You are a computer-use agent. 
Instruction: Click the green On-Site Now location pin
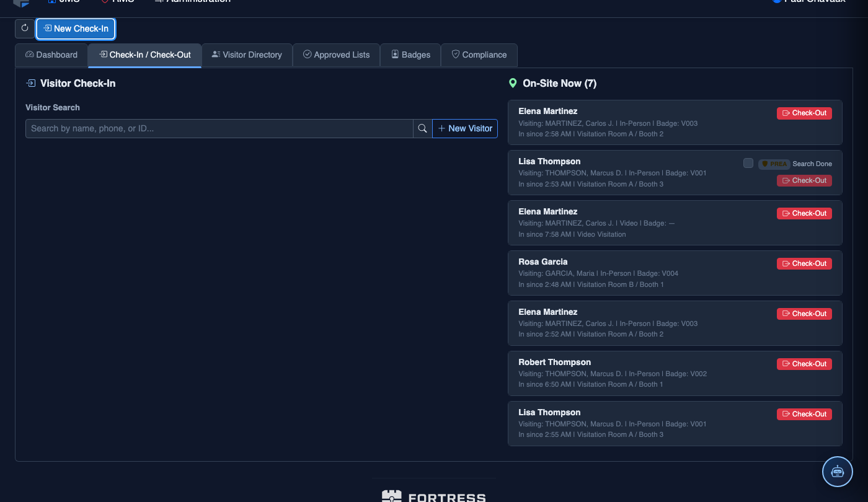click(x=513, y=83)
